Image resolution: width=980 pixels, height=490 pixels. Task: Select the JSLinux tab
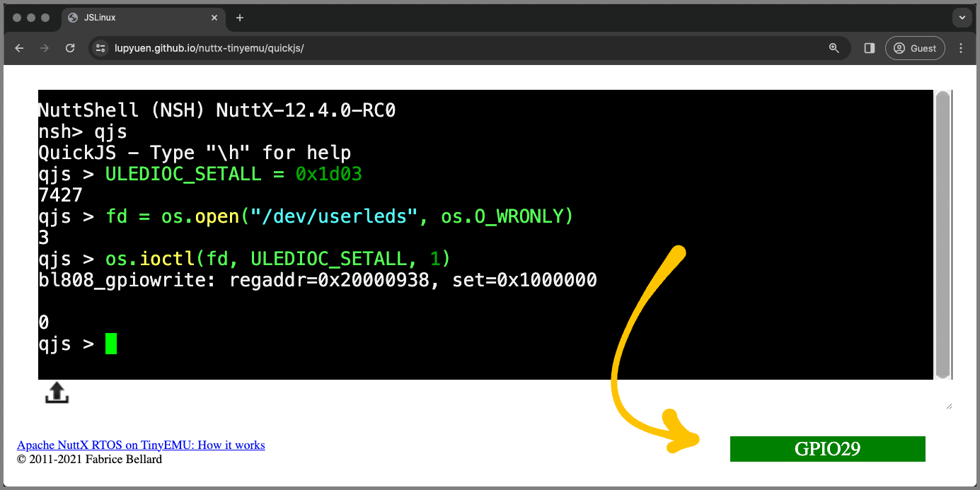[144, 18]
